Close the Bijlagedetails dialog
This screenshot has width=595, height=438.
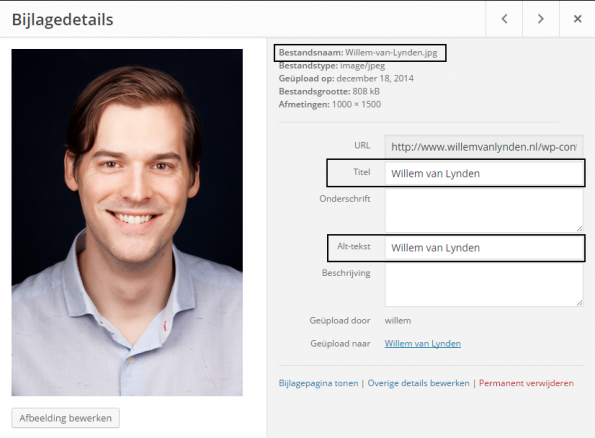577,19
